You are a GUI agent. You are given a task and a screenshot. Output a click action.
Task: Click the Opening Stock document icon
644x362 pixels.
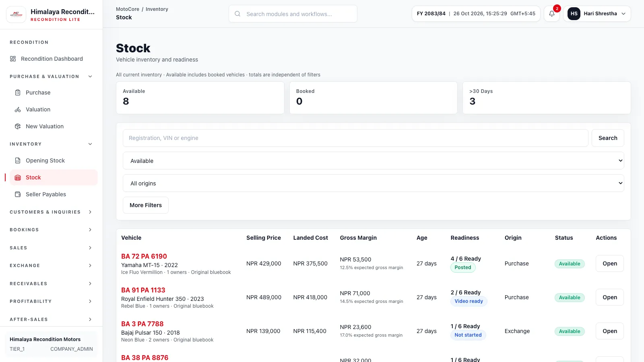18,160
